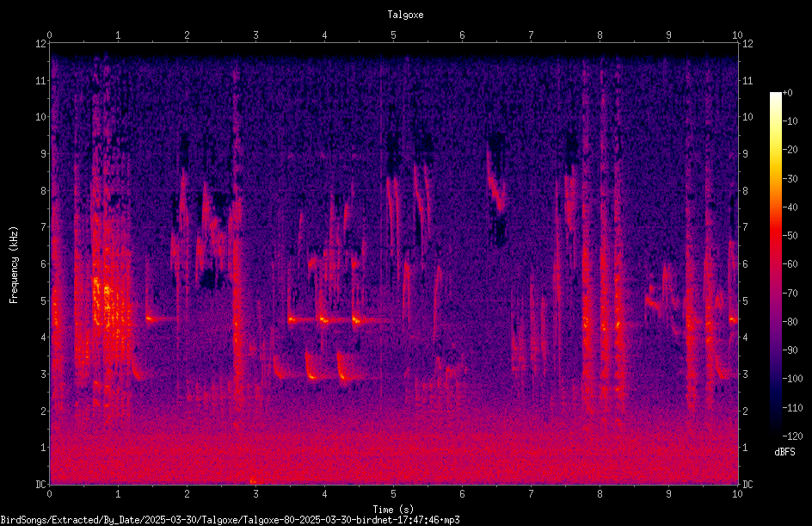Click the "-70" color scale label

(x=790, y=294)
